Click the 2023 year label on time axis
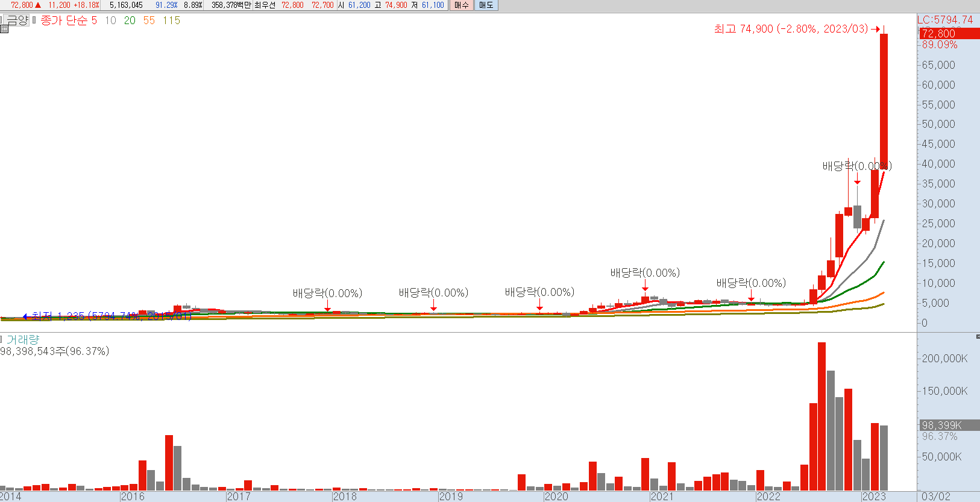 (874, 497)
